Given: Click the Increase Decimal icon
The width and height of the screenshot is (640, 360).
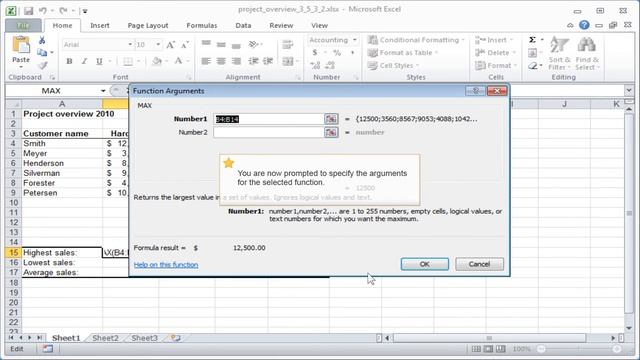Looking at the screenshot, I should click(315, 65).
